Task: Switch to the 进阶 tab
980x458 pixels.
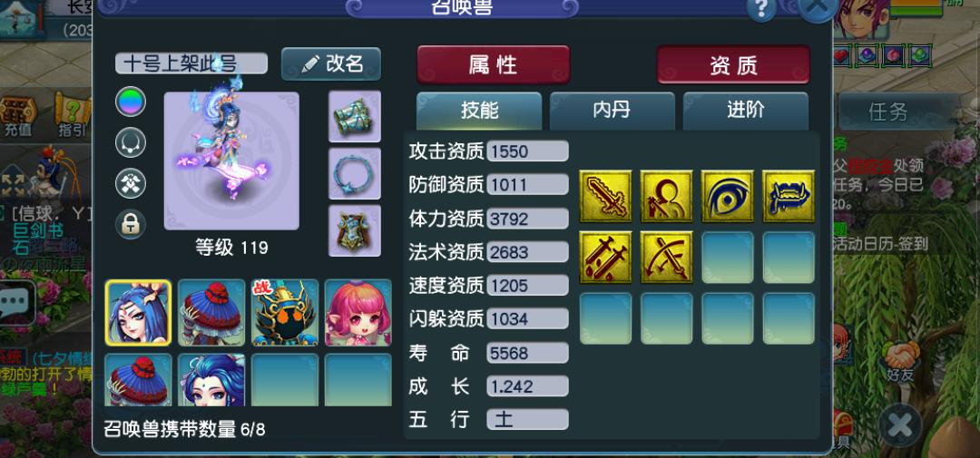Action: (x=746, y=111)
